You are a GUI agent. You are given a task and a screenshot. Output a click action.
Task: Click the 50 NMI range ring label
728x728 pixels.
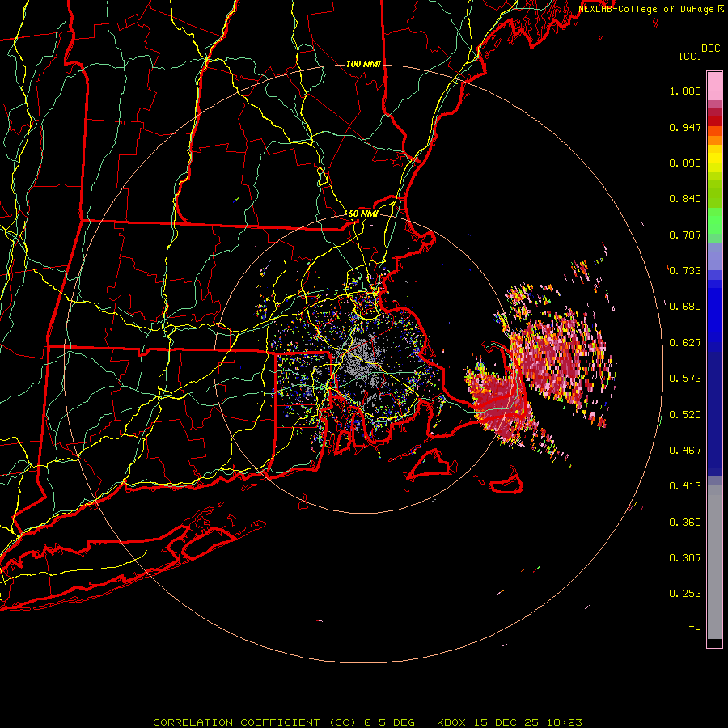[363, 214]
